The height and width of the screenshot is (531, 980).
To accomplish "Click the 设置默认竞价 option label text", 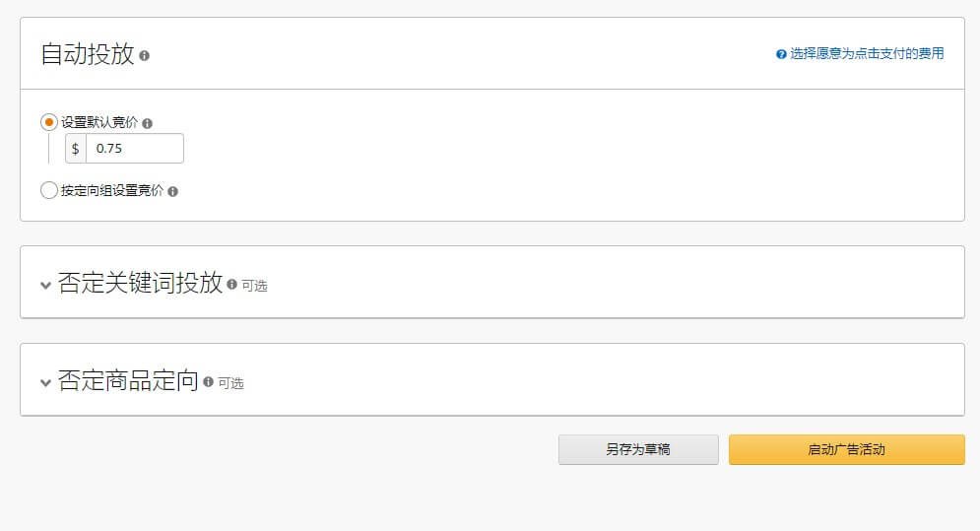I will 99,123.
